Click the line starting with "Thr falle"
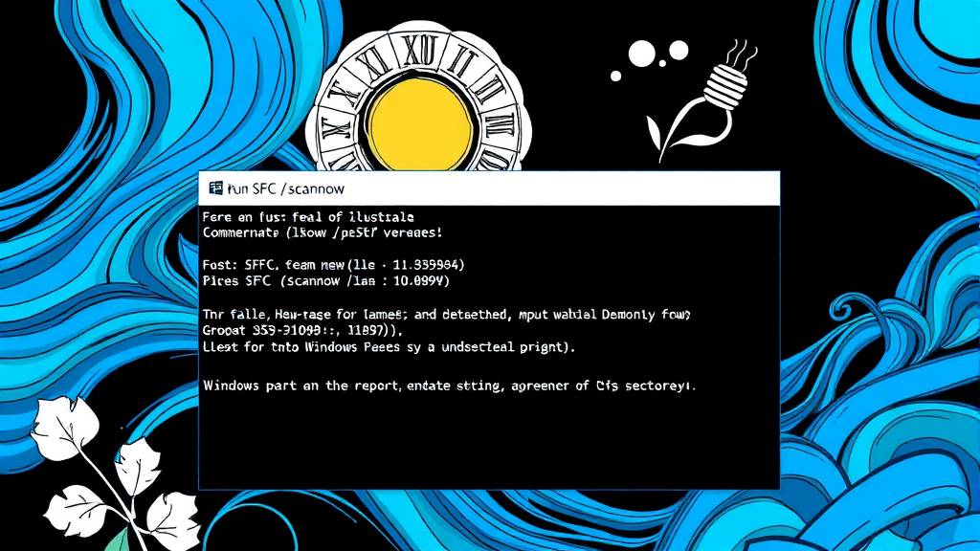 click(446, 314)
